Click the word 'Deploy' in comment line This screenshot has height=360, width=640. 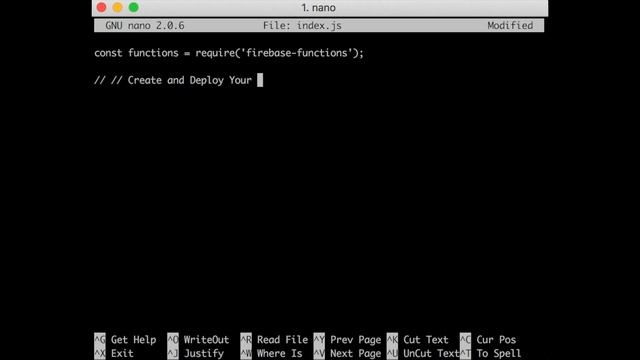pyautogui.click(x=207, y=80)
